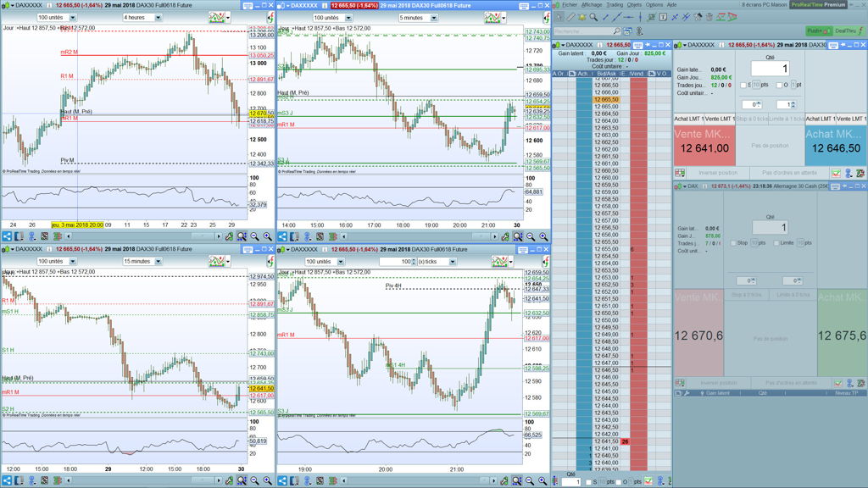This screenshot has height=488, width=868.
Task: Open the Objets menu
Action: [634, 4]
